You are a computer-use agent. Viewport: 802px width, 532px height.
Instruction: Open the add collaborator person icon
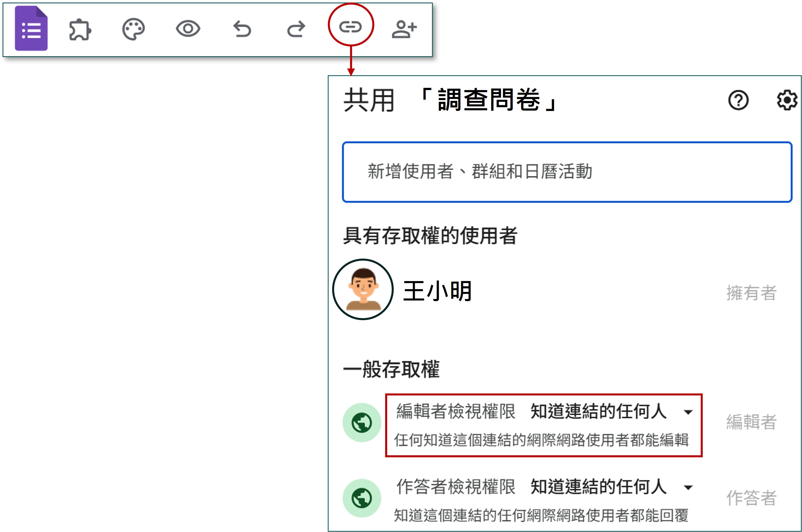pyautogui.click(x=404, y=29)
